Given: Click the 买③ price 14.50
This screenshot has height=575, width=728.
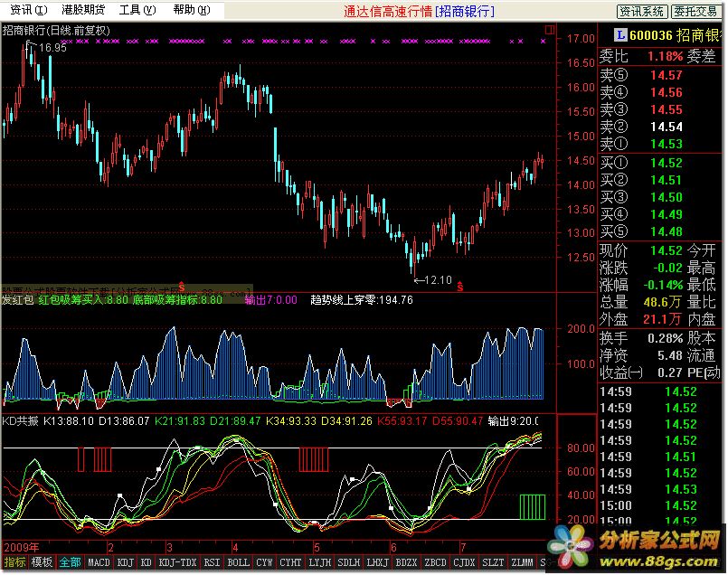Looking at the screenshot, I should click(666, 197).
